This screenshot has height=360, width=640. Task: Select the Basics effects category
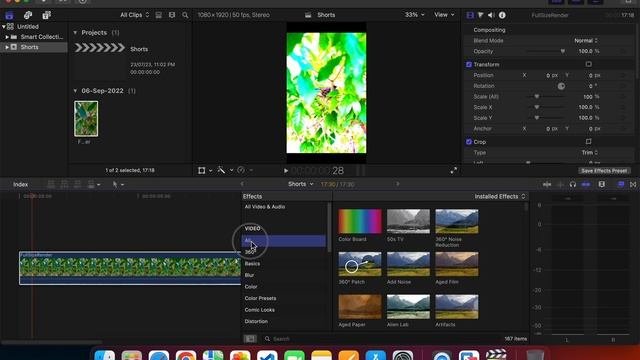(x=252, y=264)
